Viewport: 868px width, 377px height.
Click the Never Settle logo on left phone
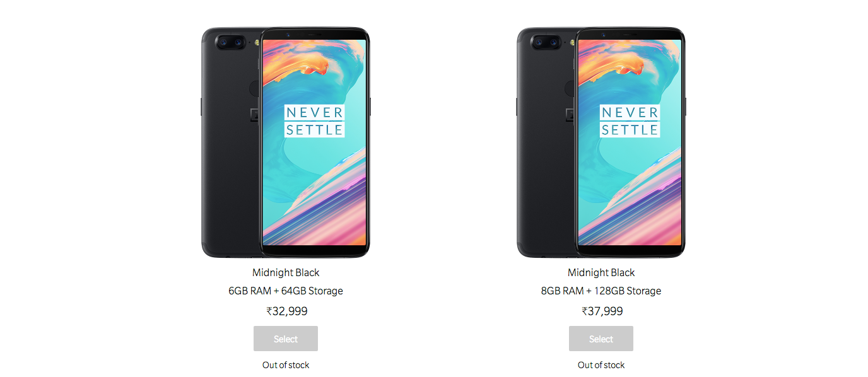[x=314, y=121]
